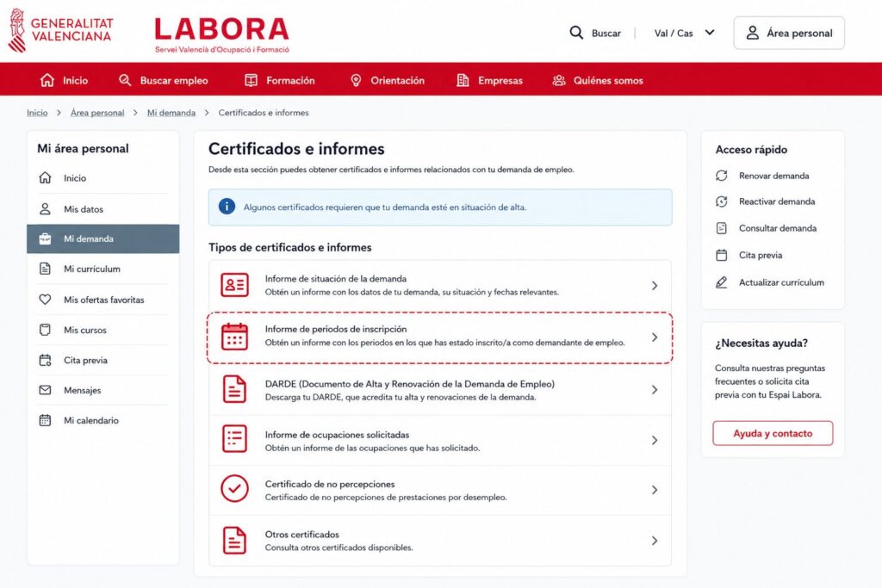Click the Mi calendario calendar icon
The image size is (882, 588).
coord(45,420)
